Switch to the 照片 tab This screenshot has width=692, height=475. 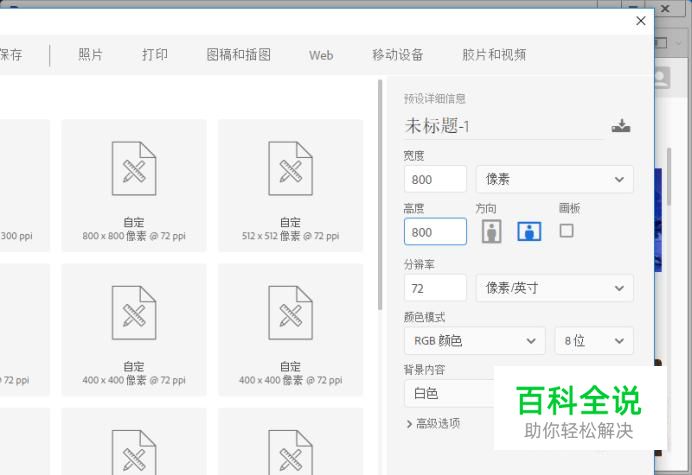click(90, 55)
